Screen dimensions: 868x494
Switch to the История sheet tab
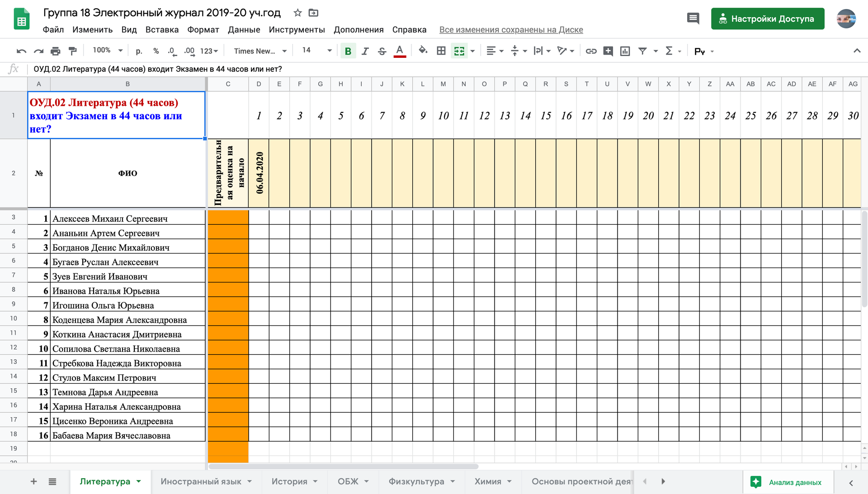pos(289,482)
